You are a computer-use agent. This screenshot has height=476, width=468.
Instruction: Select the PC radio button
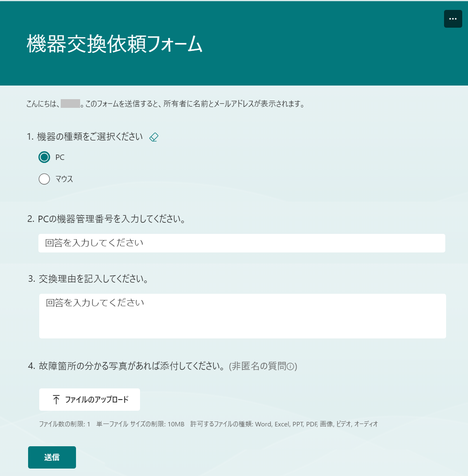pos(44,157)
